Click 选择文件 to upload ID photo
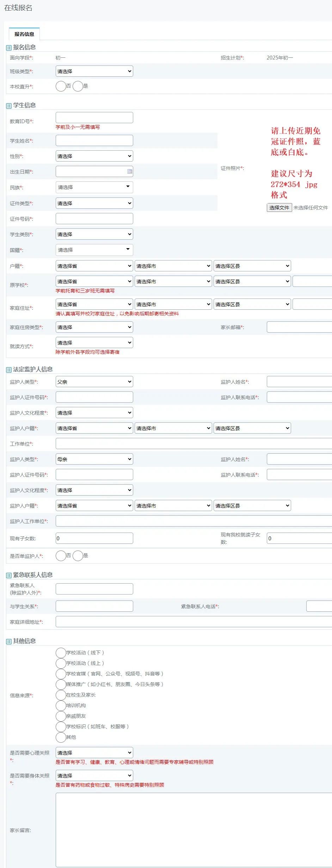This screenshot has height=868, width=332. pyautogui.click(x=279, y=208)
